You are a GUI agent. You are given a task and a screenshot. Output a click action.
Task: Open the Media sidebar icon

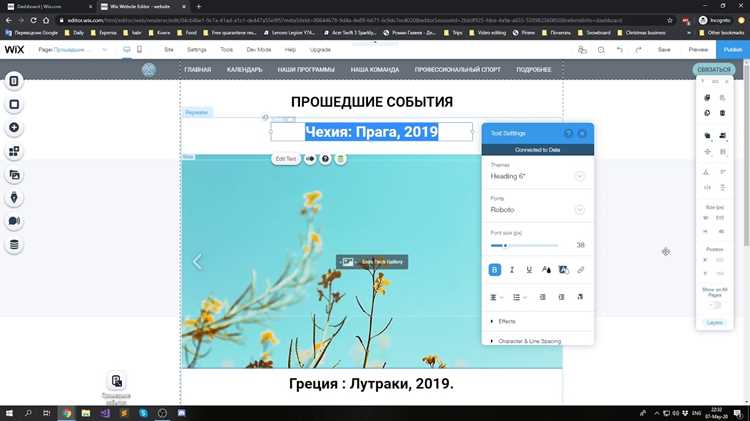coord(14,175)
